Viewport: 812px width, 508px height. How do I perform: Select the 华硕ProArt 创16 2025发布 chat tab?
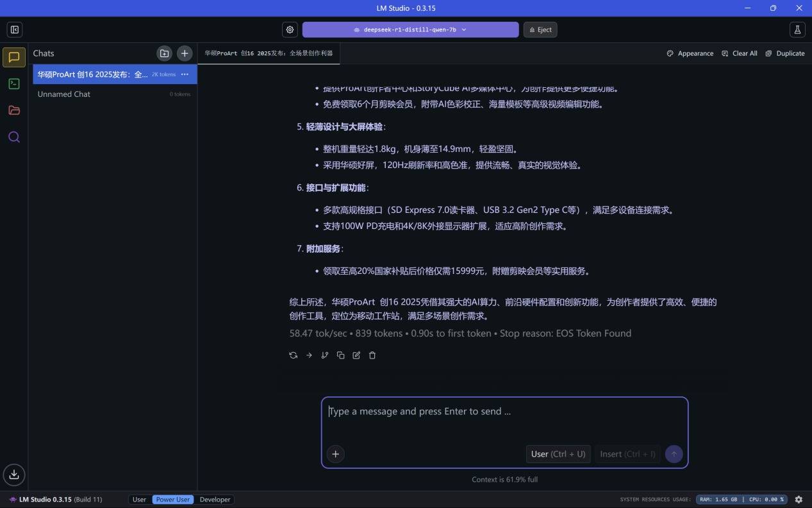click(x=269, y=53)
